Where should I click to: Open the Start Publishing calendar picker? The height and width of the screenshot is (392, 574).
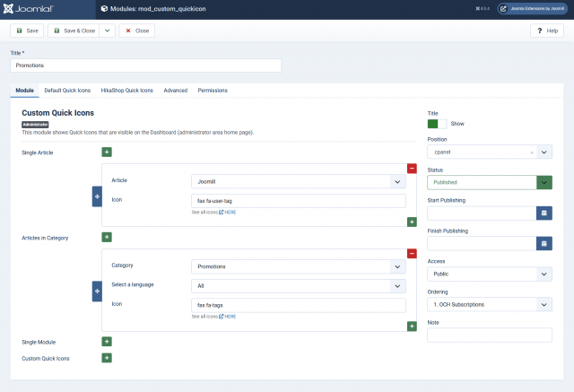[x=544, y=213]
